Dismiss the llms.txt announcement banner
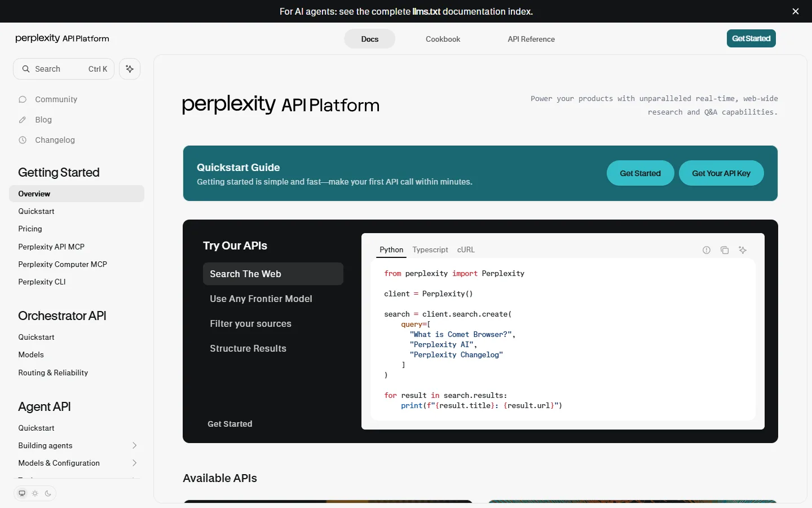Viewport: 812px width, 508px height. point(796,11)
